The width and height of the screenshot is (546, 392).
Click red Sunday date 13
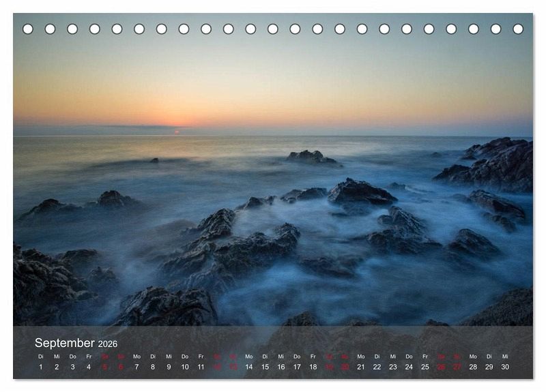tap(233, 367)
